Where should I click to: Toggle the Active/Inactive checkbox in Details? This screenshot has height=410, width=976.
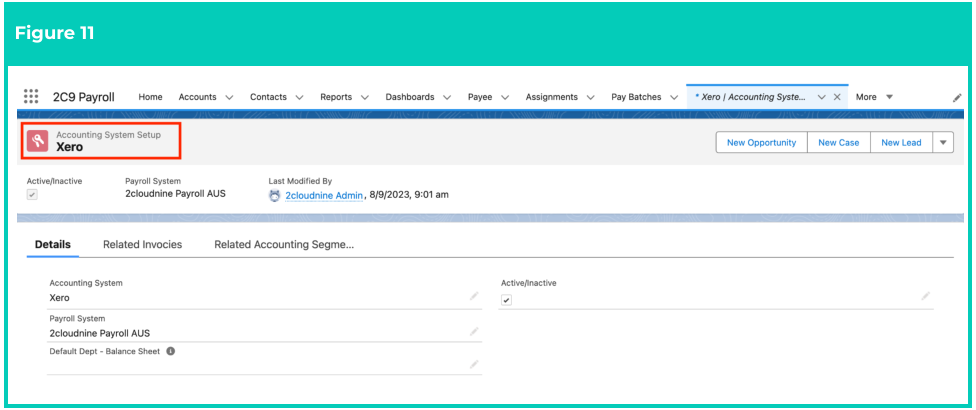507,300
